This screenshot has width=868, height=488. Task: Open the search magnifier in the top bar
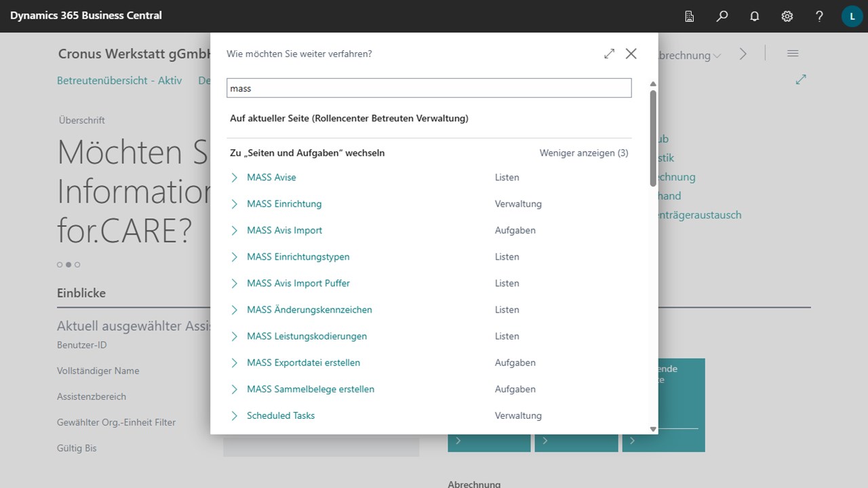(722, 16)
